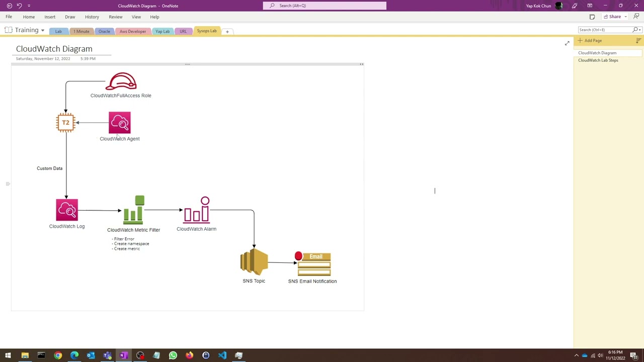
Task: Select the Yap Lab section tab
Action: (x=163, y=31)
